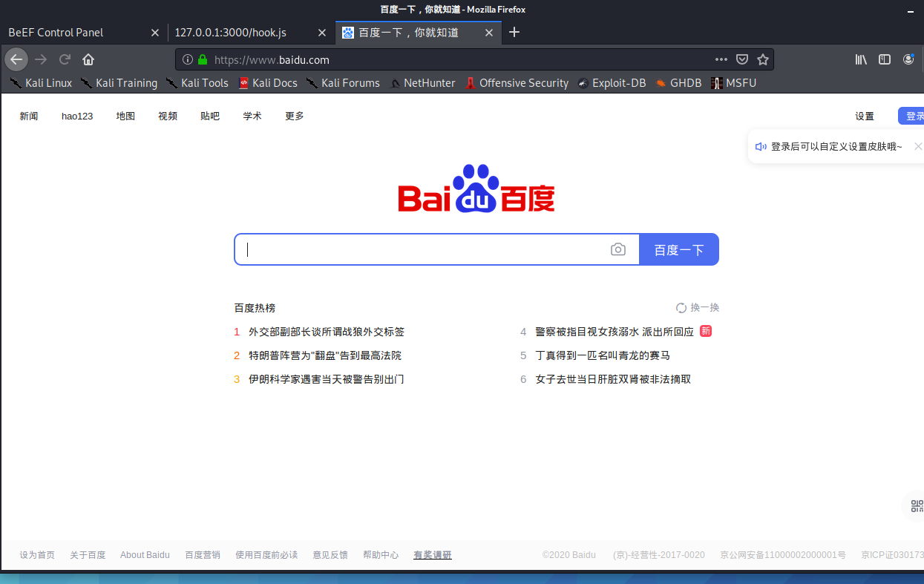Open page actions three-dot menu

(721, 59)
